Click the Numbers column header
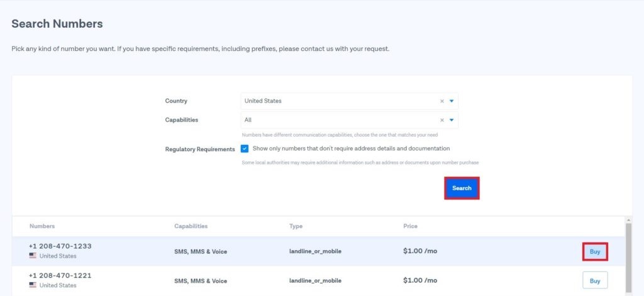 click(x=42, y=226)
